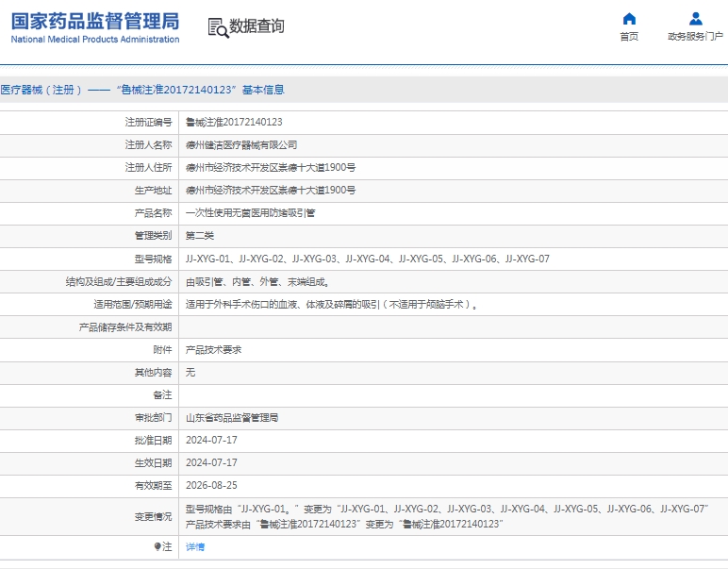
Task: Click the approving department 山东省药品监督管理局
Action: [x=232, y=418]
